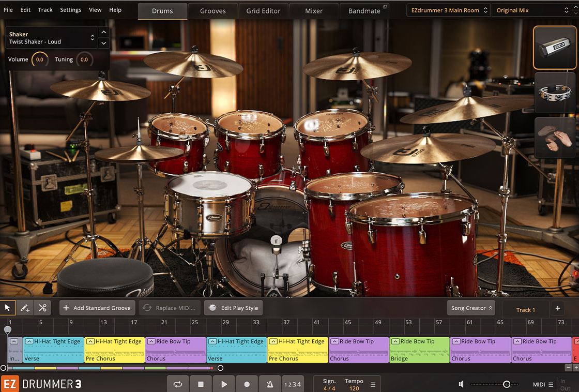Open Shaker articulation selector dropdown
579x392 pixels.
(x=51, y=38)
